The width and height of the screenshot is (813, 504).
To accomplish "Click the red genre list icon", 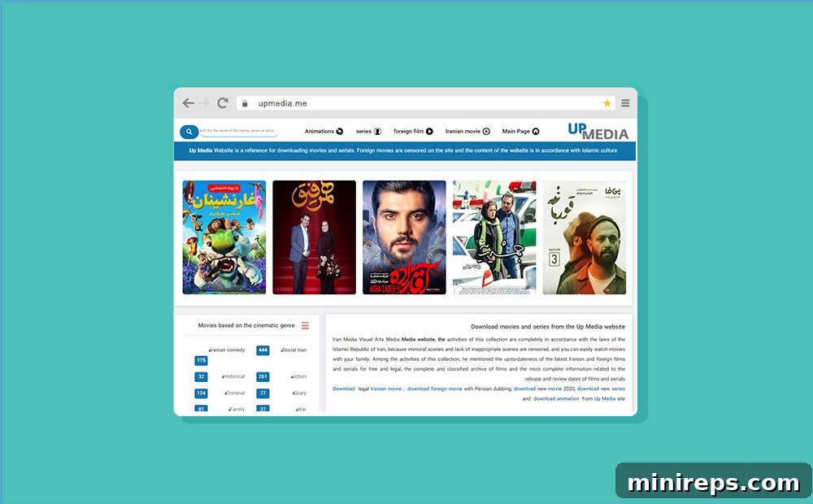I will coord(305,326).
